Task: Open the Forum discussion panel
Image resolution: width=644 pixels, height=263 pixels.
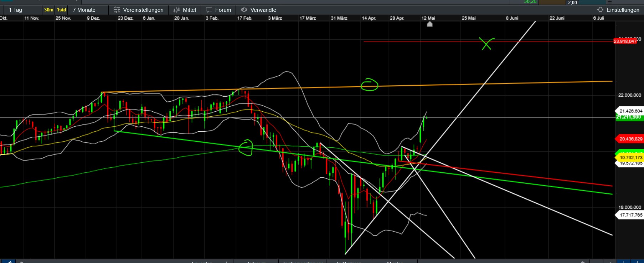Action: (218, 10)
